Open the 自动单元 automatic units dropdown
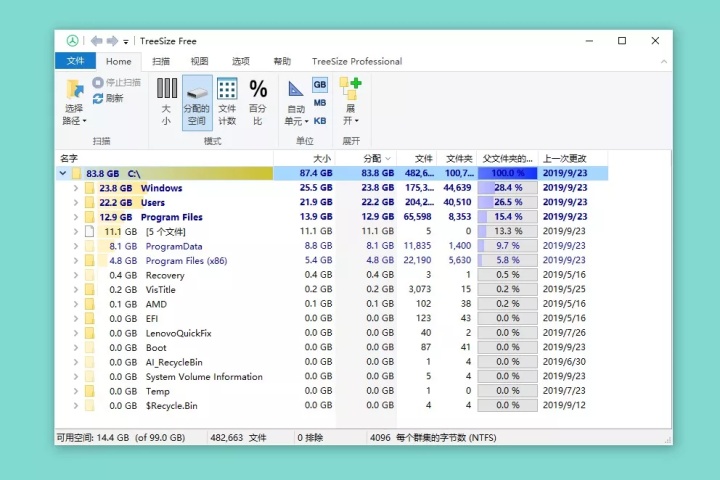Viewport: 720px width, 480px height. pos(296,104)
